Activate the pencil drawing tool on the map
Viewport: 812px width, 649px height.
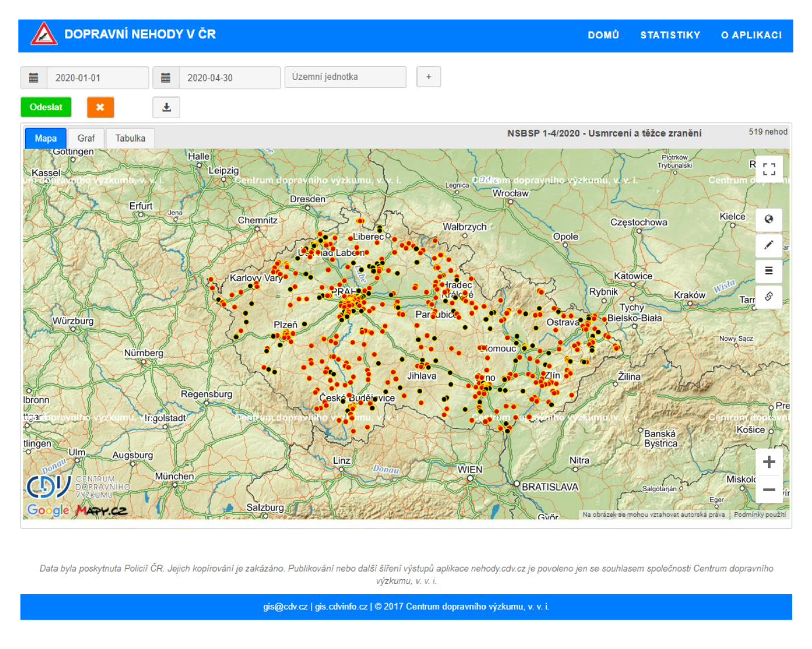point(769,244)
